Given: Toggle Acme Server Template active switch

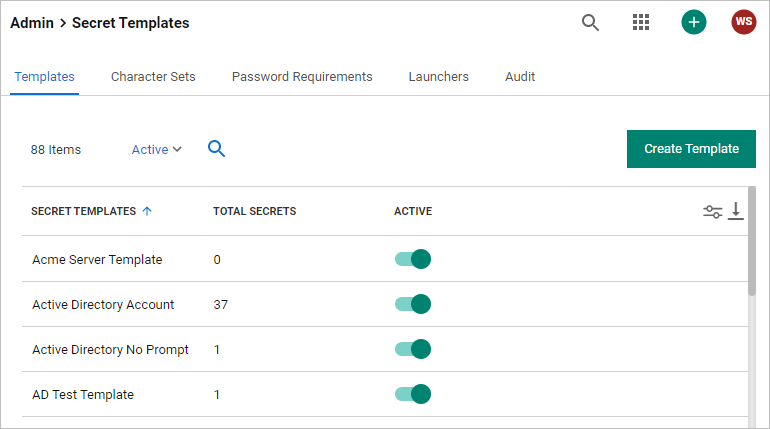Looking at the screenshot, I should pyautogui.click(x=412, y=259).
